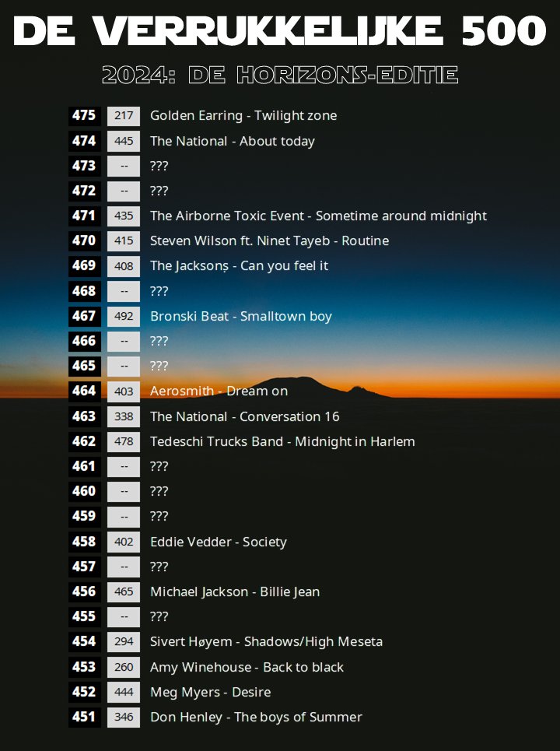Click previous position 346

click(124, 717)
